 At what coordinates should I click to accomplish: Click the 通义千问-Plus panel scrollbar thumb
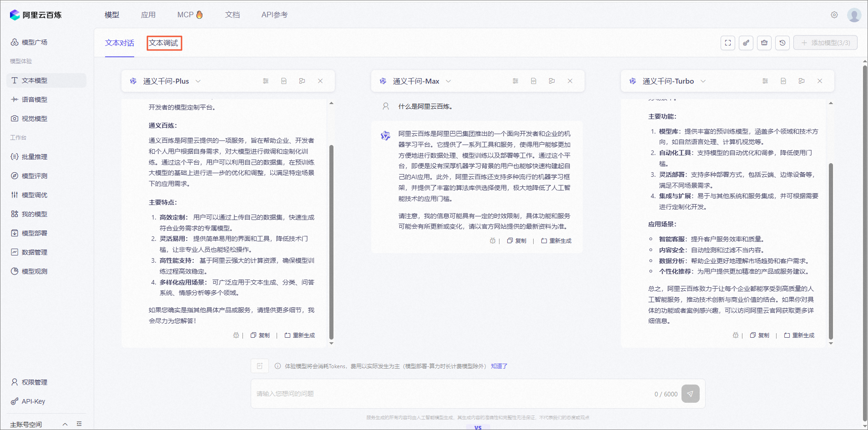click(x=331, y=242)
